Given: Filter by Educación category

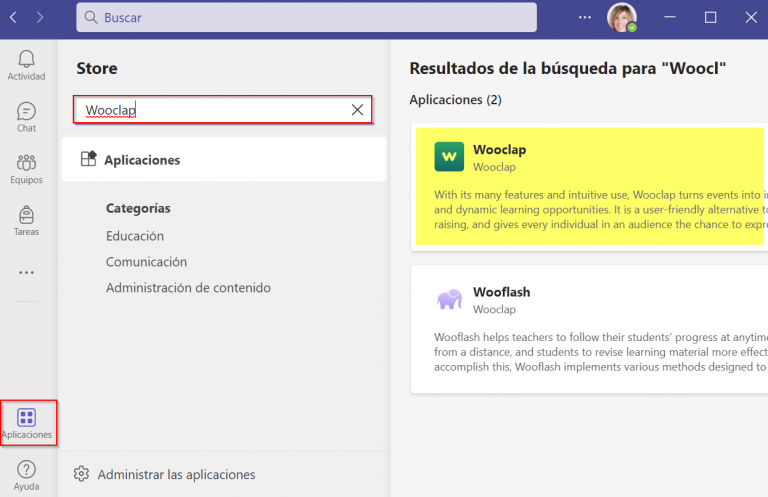Looking at the screenshot, I should pyautogui.click(x=135, y=236).
